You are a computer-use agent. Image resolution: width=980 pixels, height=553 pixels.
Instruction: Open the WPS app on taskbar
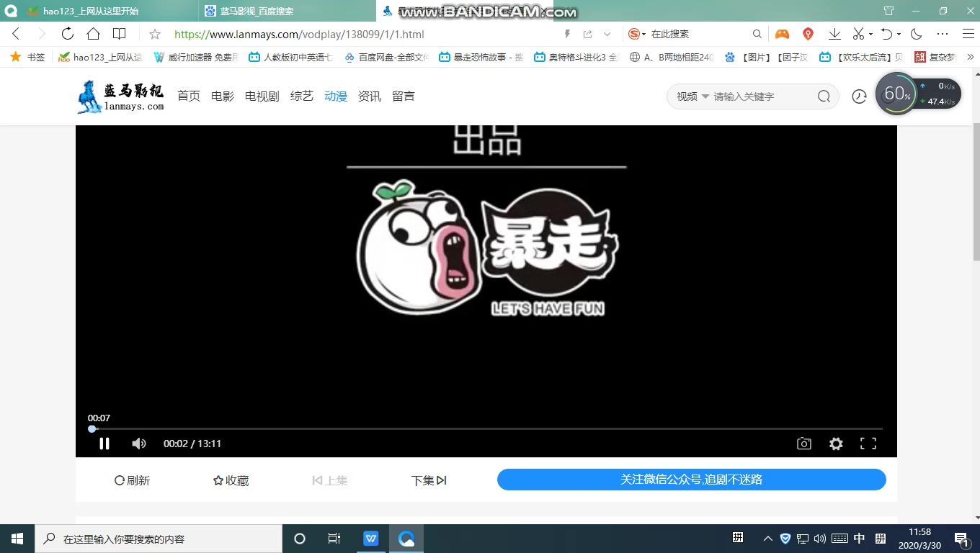click(371, 539)
